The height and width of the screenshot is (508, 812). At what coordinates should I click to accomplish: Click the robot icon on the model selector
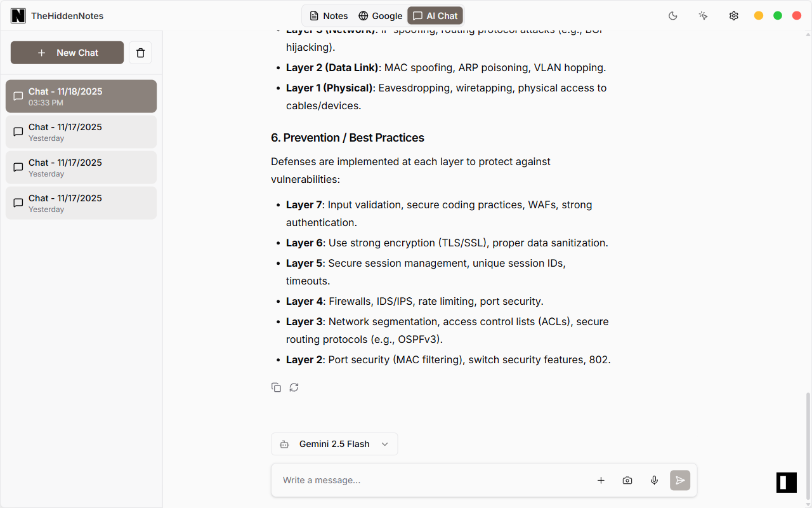pyautogui.click(x=284, y=444)
